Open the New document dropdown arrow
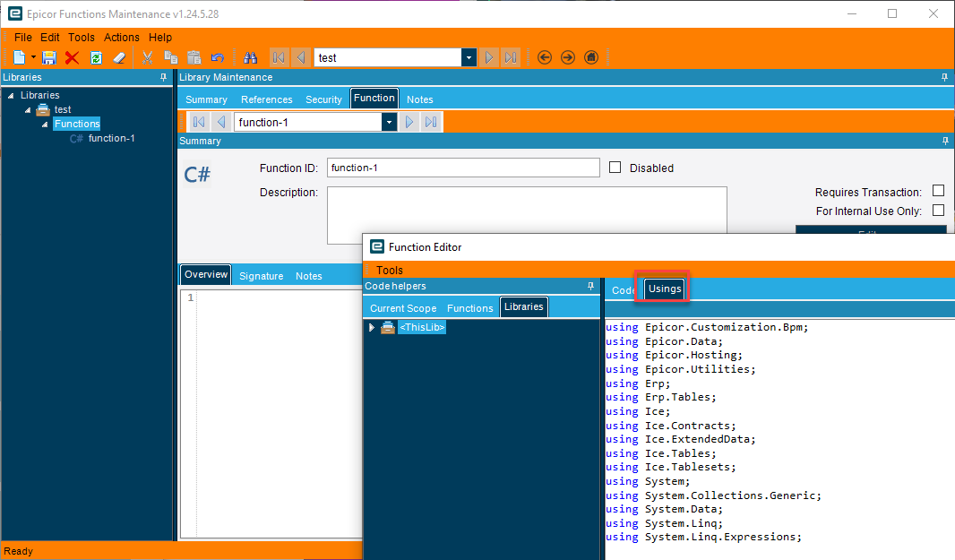The image size is (955, 560). (33, 57)
